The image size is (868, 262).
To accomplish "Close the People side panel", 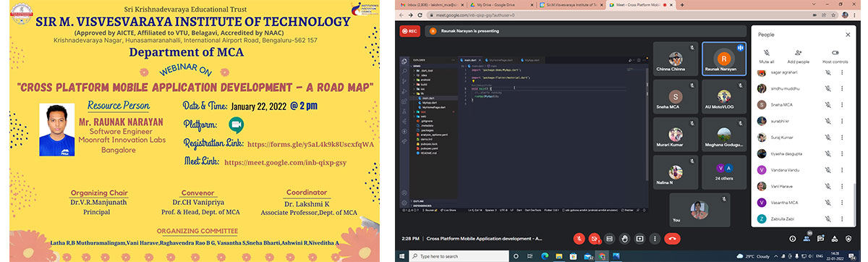I will 848,34.
